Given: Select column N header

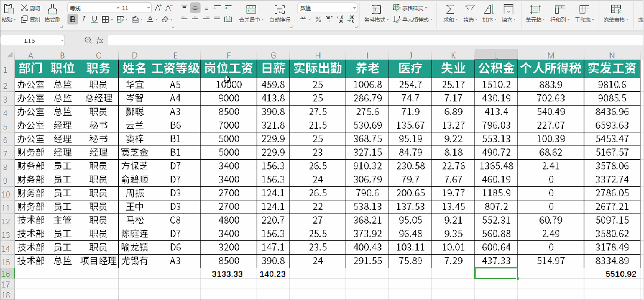Looking at the screenshot, I should point(612,55).
